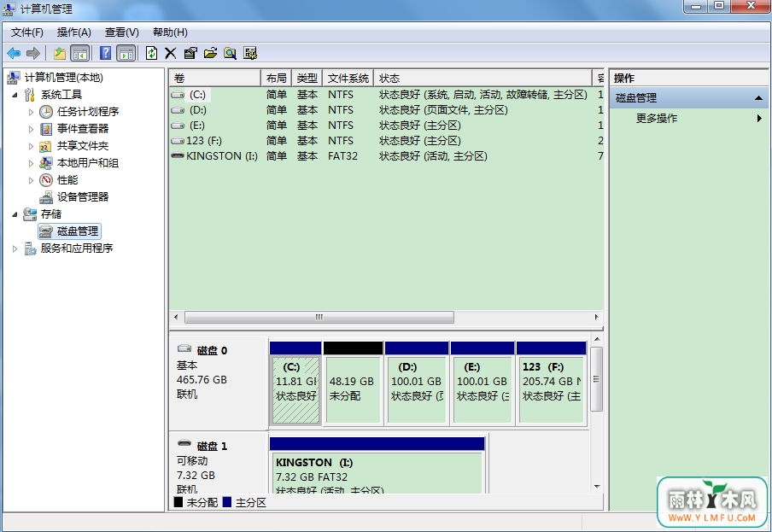Click the last toolbar icon with checklist
Image resolution: width=772 pixels, height=532 pixels.
pyautogui.click(x=250, y=53)
